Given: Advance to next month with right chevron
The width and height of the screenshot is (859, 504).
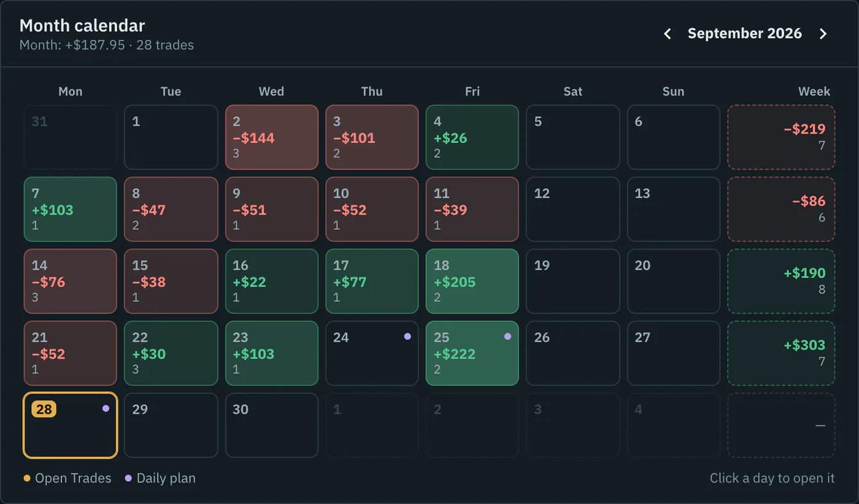Looking at the screenshot, I should click(823, 34).
